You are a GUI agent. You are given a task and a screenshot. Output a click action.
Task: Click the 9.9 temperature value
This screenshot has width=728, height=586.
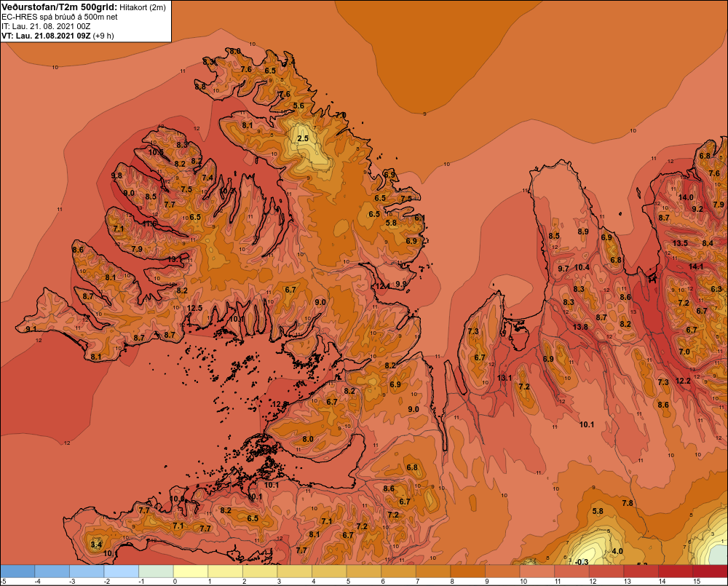(x=400, y=284)
